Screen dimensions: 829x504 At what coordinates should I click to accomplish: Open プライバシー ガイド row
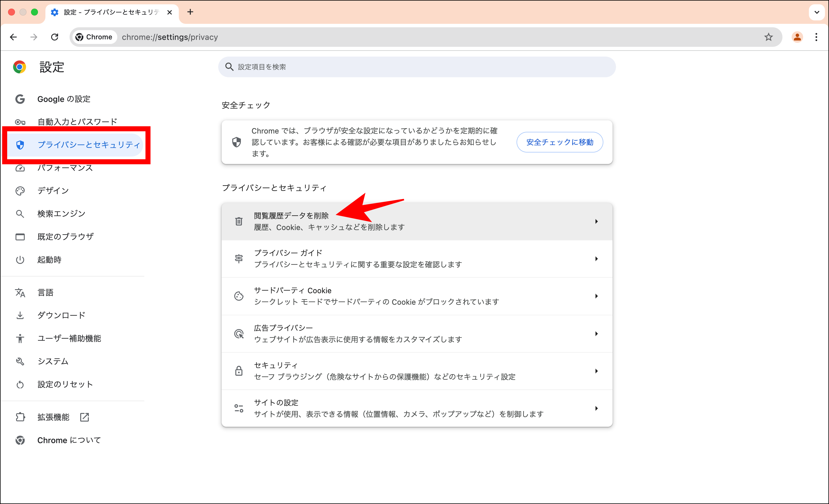point(417,259)
